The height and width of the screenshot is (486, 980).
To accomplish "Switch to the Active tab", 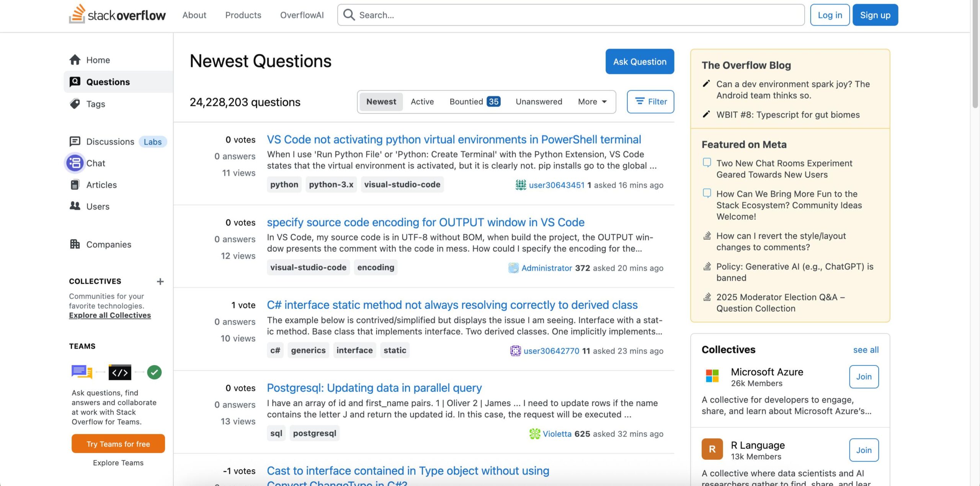I will pyautogui.click(x=422, y=101).
